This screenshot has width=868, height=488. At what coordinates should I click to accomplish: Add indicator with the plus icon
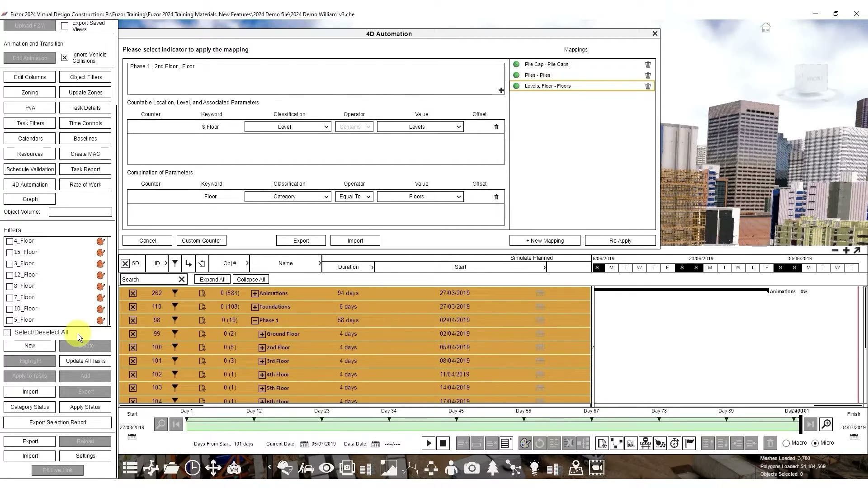point(501,90)
